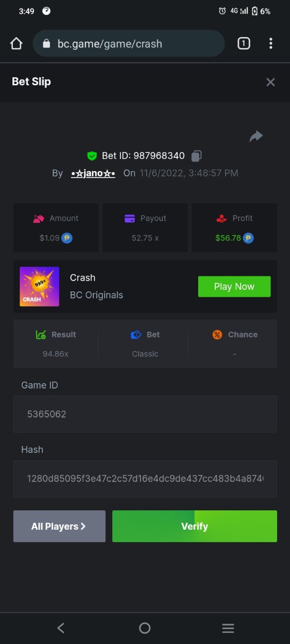Tap the Result chart icon
The width and height of the screenshot is (290, 644).
coord(41,335)
